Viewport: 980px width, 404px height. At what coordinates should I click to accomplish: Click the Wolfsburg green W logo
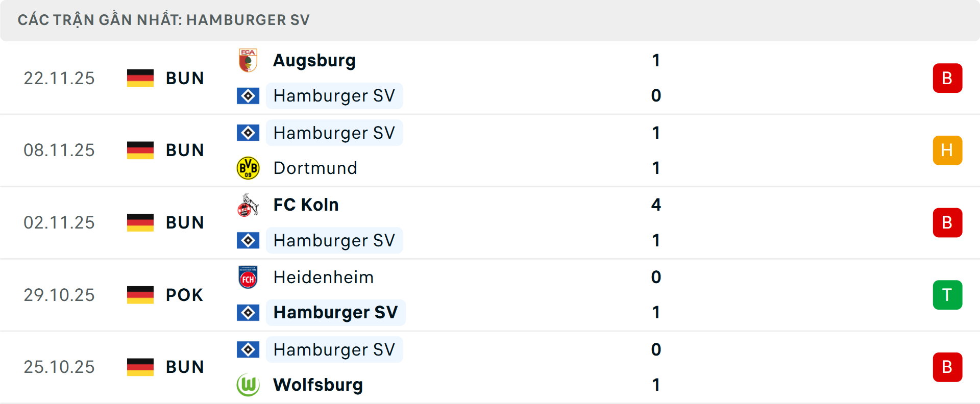(x=248, y=385)
